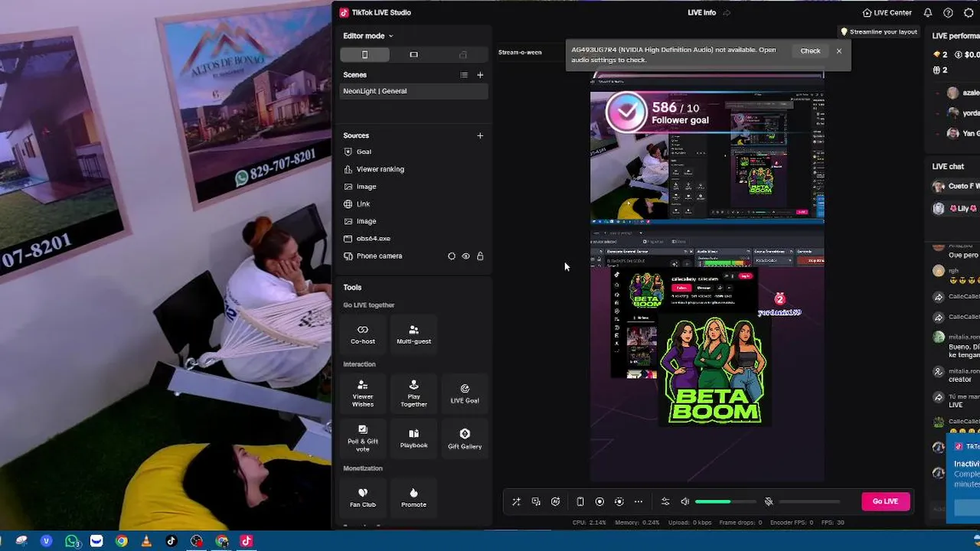
Task: Open WhatsApp from the taskbar
Action: click(x=72, y=541)
